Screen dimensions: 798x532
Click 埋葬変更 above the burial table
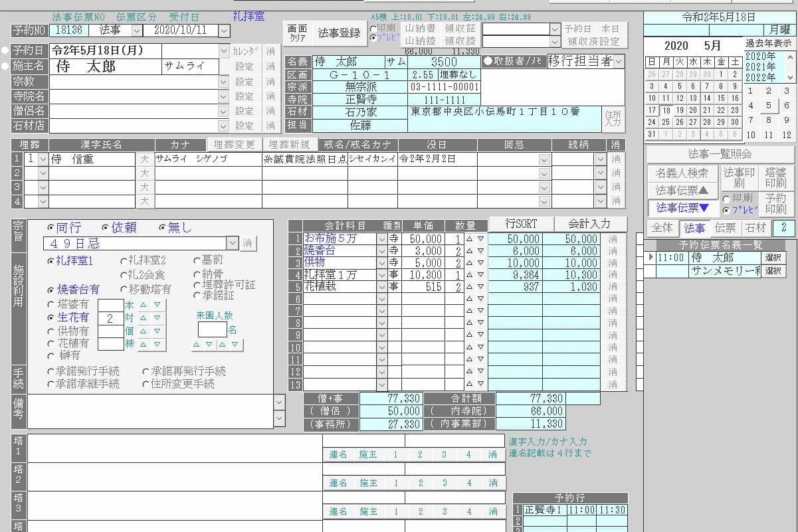(234, 145)
